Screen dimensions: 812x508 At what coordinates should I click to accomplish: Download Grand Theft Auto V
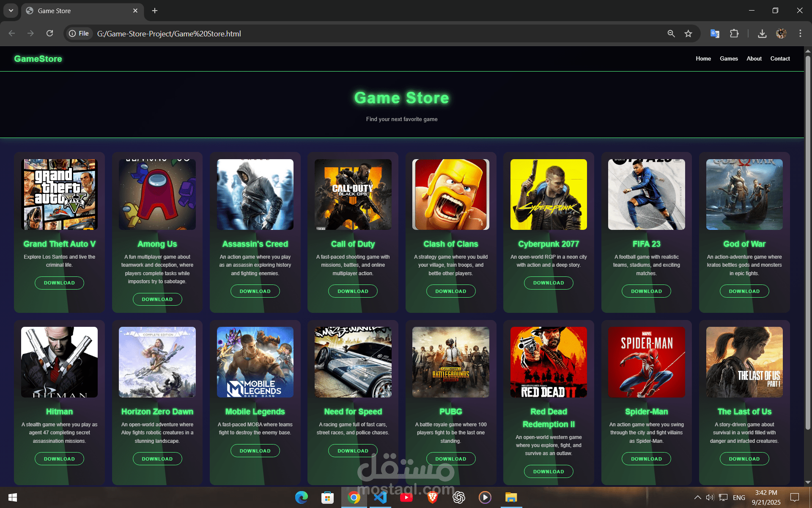pyautogui.click(x=59, y=283)
